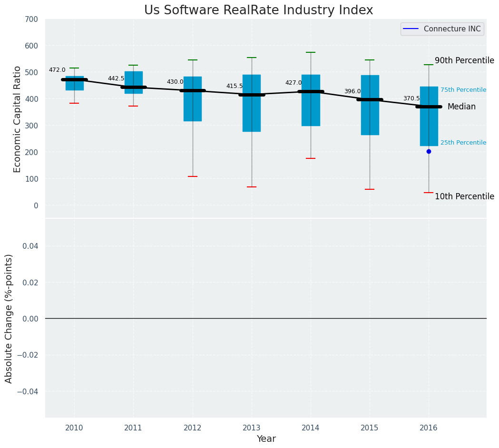This screenshot has width=499, height=448.
Task: Select the 25th Percentile label
Action: pos(463,143)
